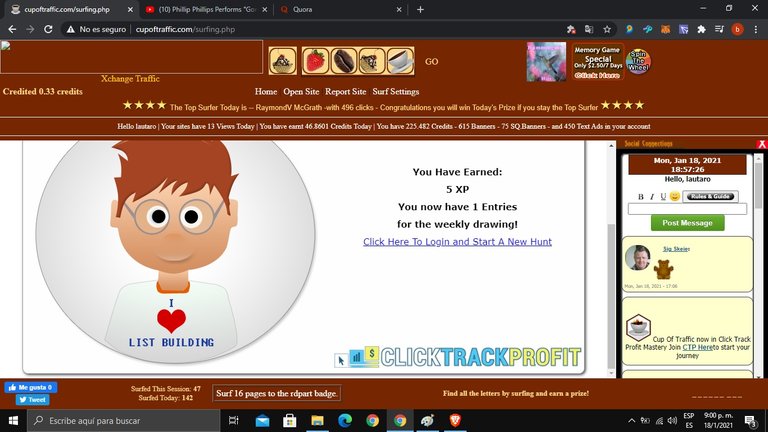The image size is (768, 432).
Task: Open Brave browser from taskbar
Action: pos(455,420)
